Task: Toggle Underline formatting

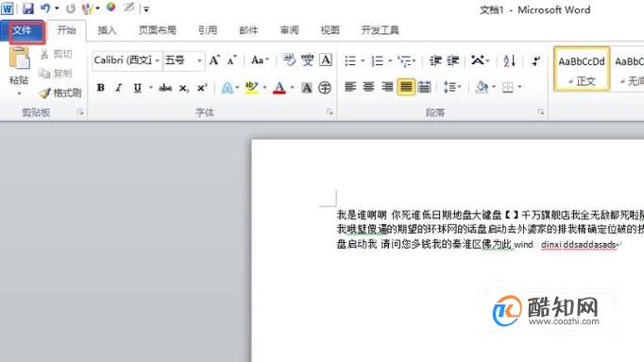Action: [x=137, y=88]
